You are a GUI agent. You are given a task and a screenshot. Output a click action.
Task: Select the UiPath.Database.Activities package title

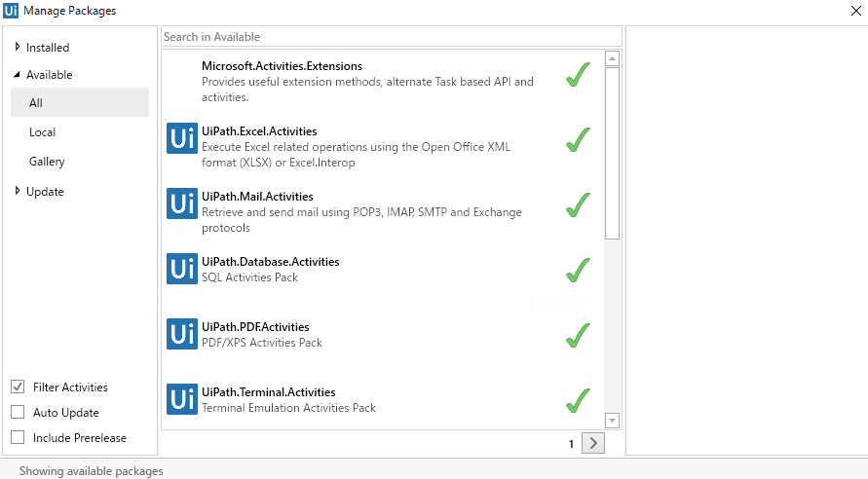(270, 262)
